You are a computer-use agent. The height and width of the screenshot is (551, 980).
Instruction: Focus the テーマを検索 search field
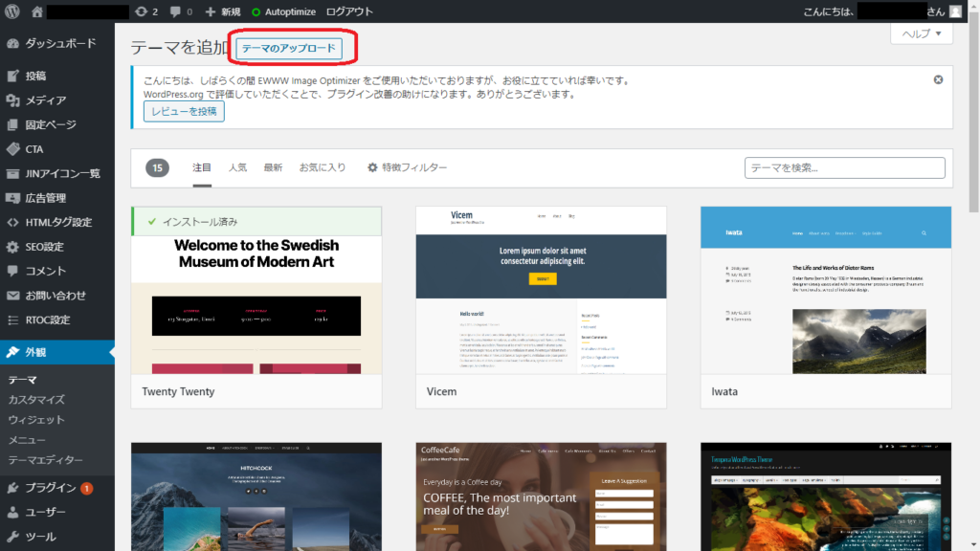(844, 167)
